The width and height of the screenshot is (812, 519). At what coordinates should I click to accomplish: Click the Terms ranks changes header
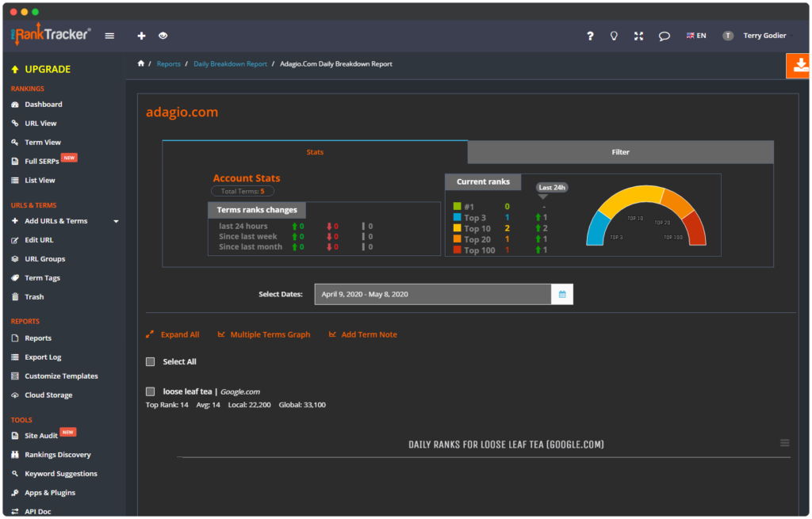(257, 210)
